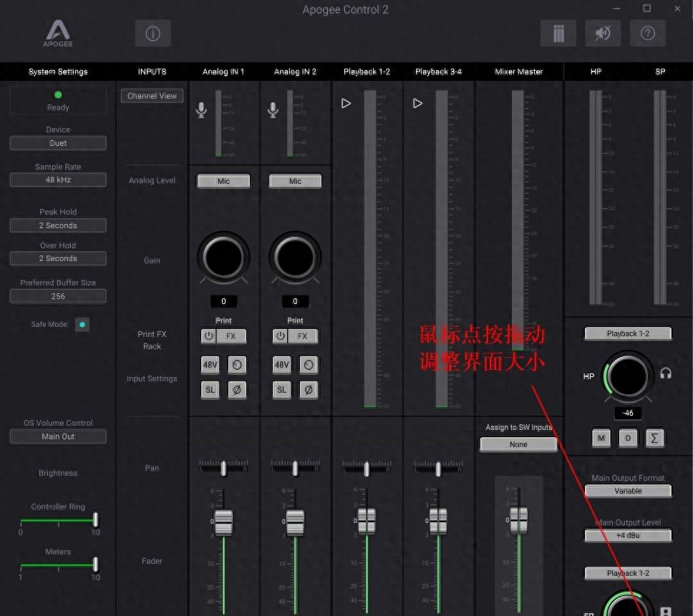This screenshot has height=616, width=693.
Task: Click the Playback 1-2 play triangle icon
Action: click(x=346, y=103)
